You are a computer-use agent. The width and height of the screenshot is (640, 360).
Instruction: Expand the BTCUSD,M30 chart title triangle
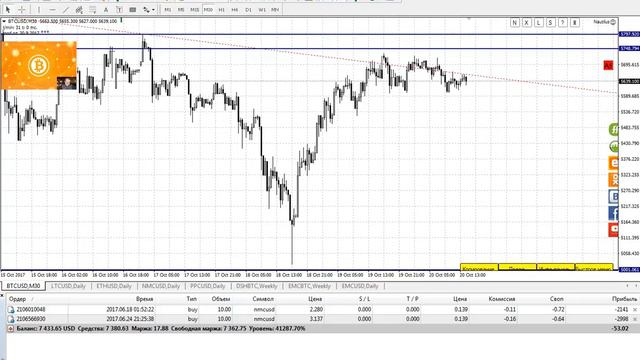click(x=4, y=21)
